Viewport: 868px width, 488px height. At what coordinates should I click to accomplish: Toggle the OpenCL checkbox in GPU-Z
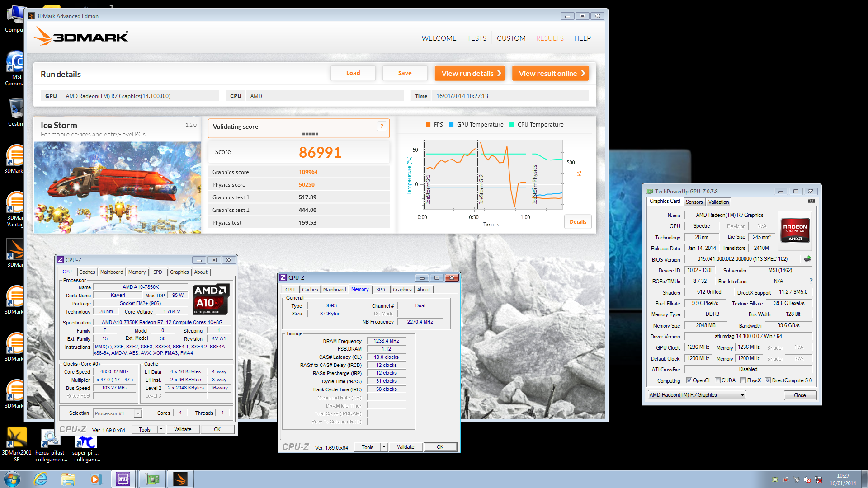pos(689,380)
